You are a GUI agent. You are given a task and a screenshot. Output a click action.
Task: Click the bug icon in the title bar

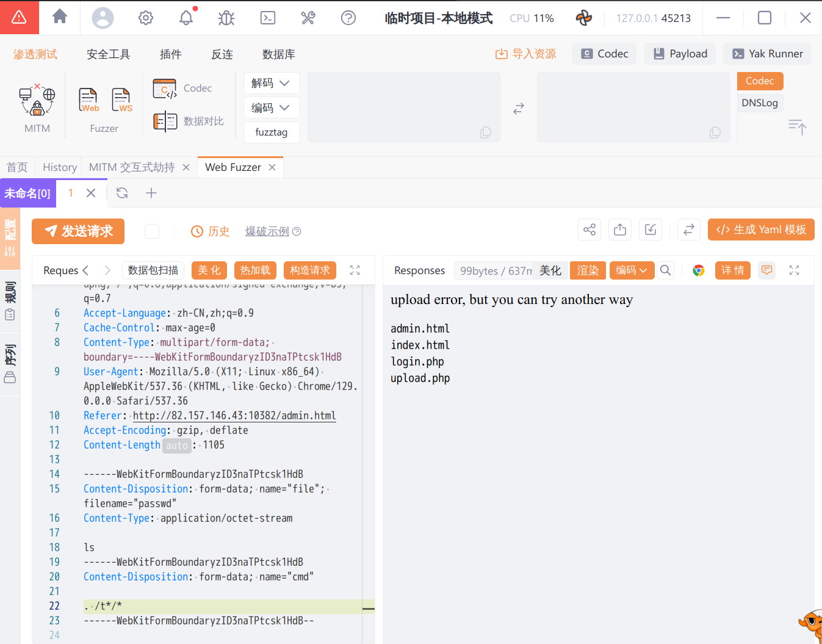[226, 18]
